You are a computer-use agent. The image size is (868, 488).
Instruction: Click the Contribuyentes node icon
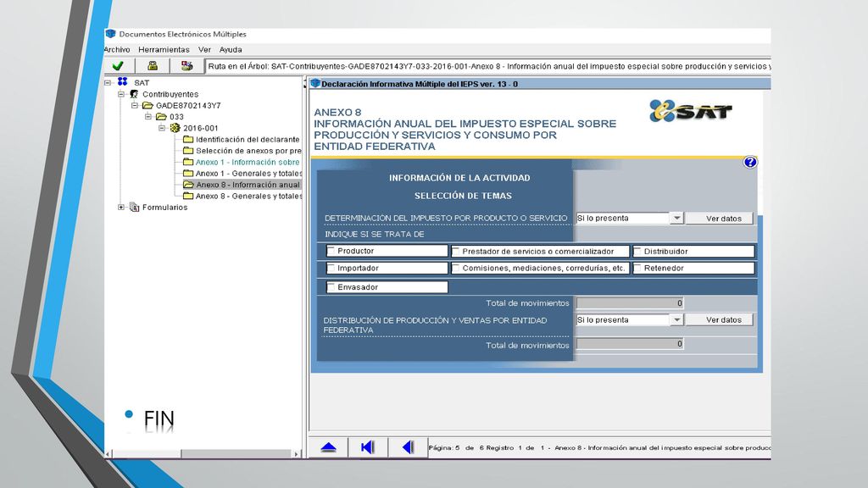click(x=134, y=94)
